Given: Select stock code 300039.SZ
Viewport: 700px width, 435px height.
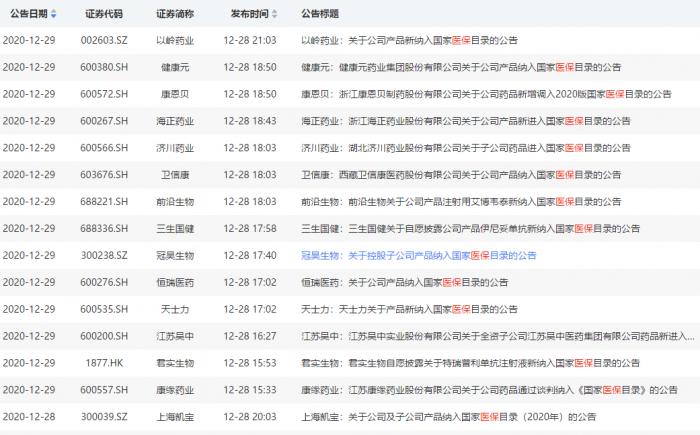Looking at the screenshot, I should coord(104,417).
